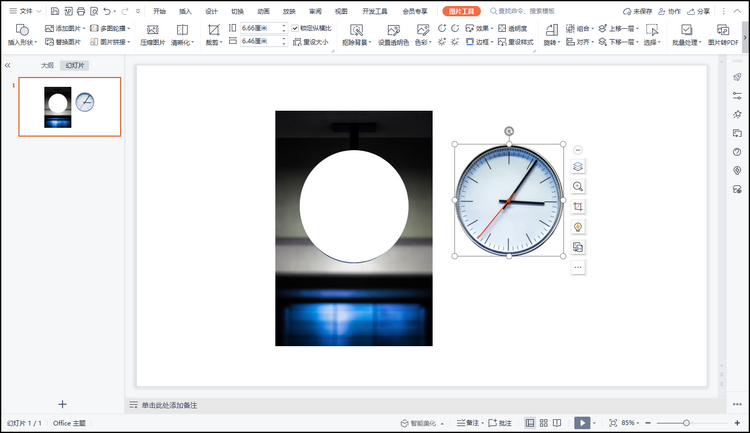Click 重设大小 reset size button
750x433 pixels.
coord(311,42)
